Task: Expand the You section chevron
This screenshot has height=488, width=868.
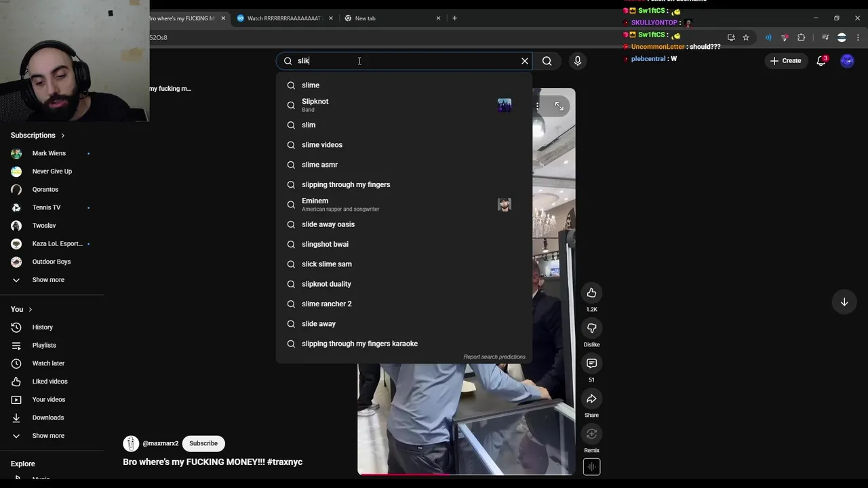Action: click(30, 310)
